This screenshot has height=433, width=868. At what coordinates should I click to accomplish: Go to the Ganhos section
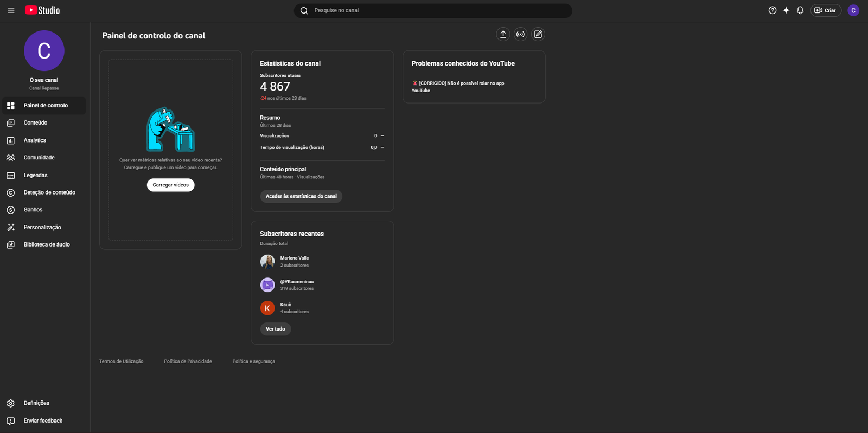pos(44,210)
